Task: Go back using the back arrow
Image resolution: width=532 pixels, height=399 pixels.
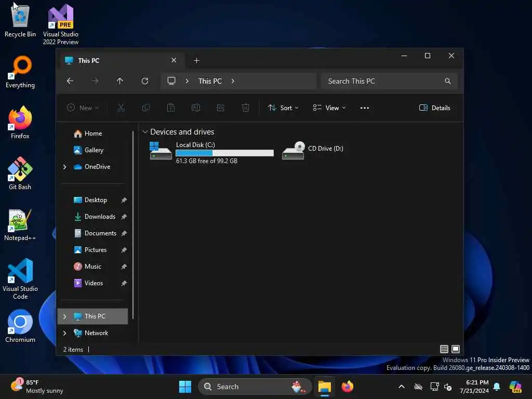Action: click(70, 81)
